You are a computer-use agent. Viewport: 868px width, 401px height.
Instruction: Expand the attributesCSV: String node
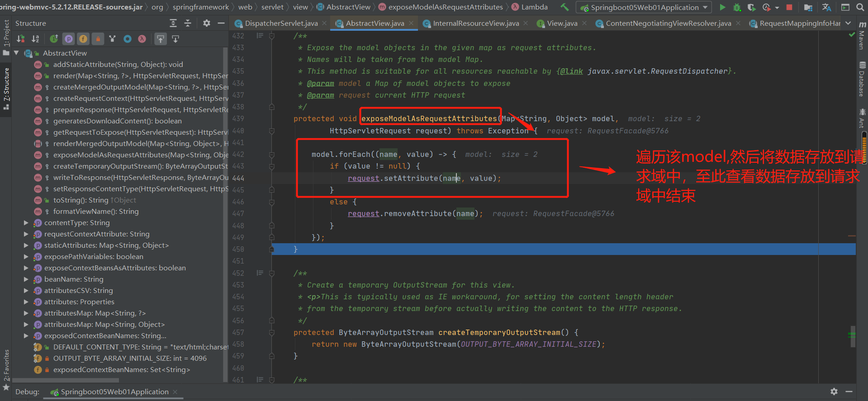tap(26, 290)
